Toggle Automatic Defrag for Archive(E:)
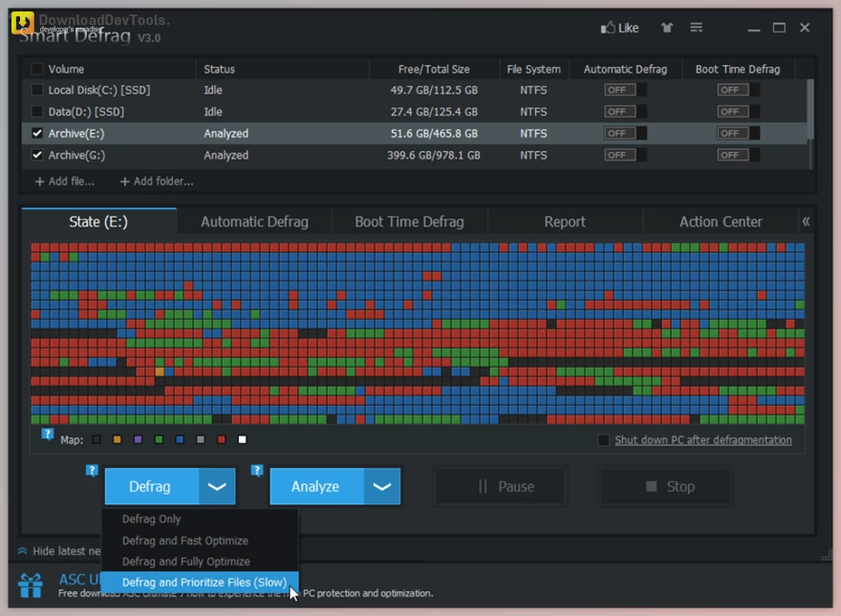841x616 pixels. (625, 133)
